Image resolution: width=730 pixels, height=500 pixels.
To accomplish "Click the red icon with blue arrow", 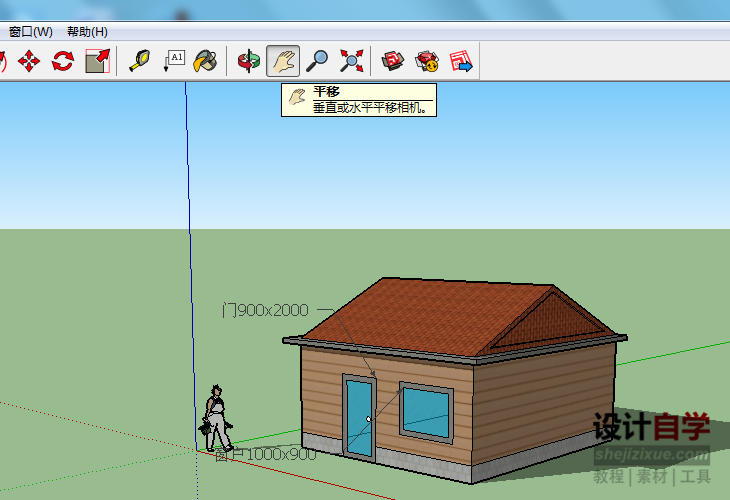I will click(x=460, y=62).
